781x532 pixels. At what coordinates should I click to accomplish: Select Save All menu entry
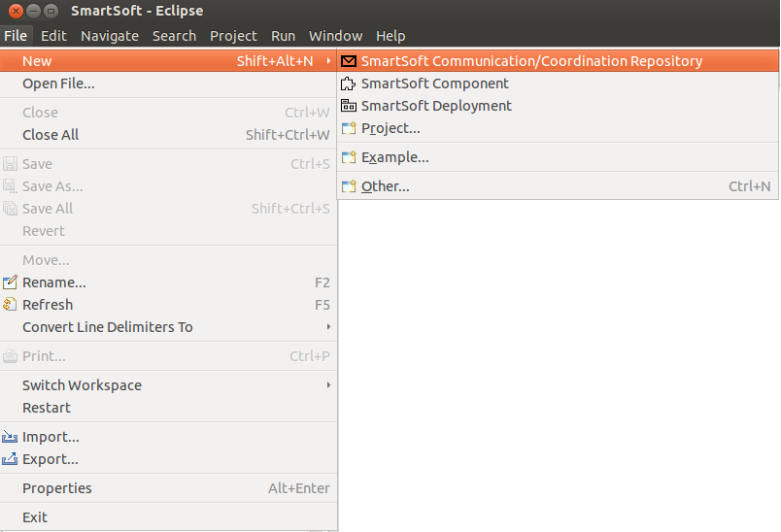168,209
